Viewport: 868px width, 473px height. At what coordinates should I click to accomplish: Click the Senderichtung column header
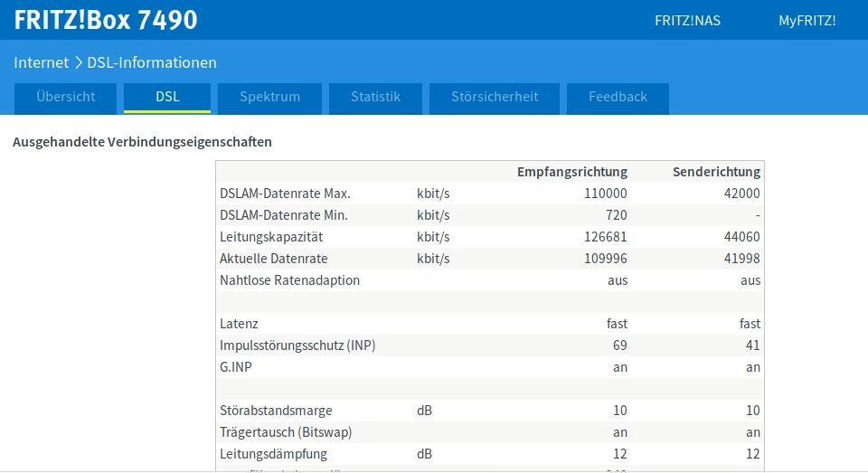[716, 172]
